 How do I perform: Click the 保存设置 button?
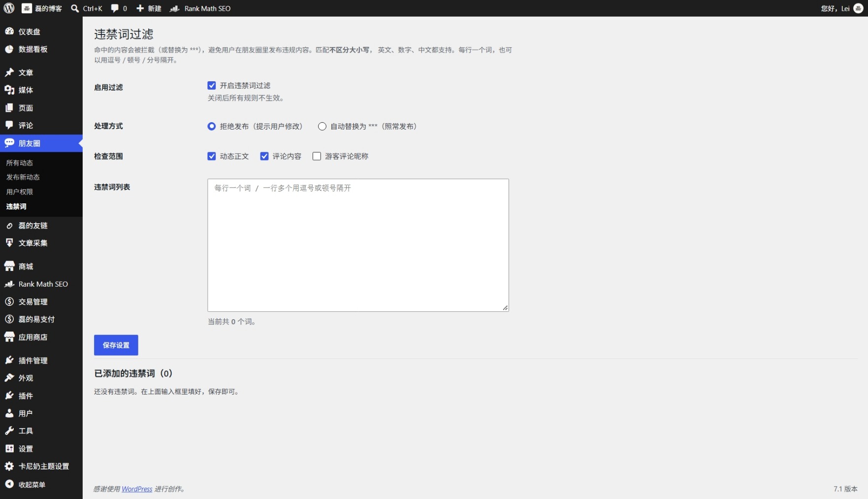coord(116,345)
